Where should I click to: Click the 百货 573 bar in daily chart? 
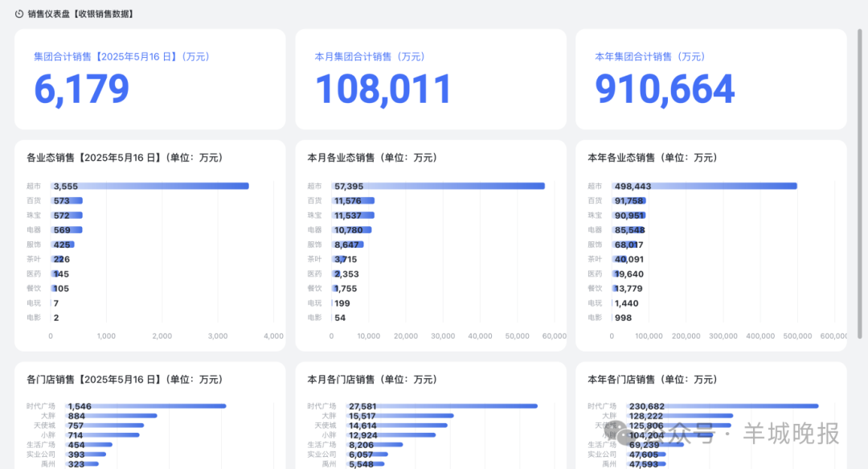point(67,200)
